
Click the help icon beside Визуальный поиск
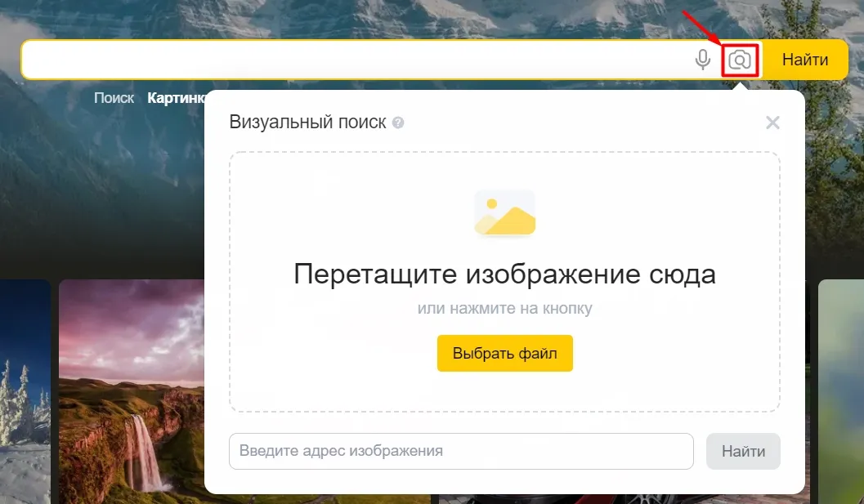click(398, 123)
